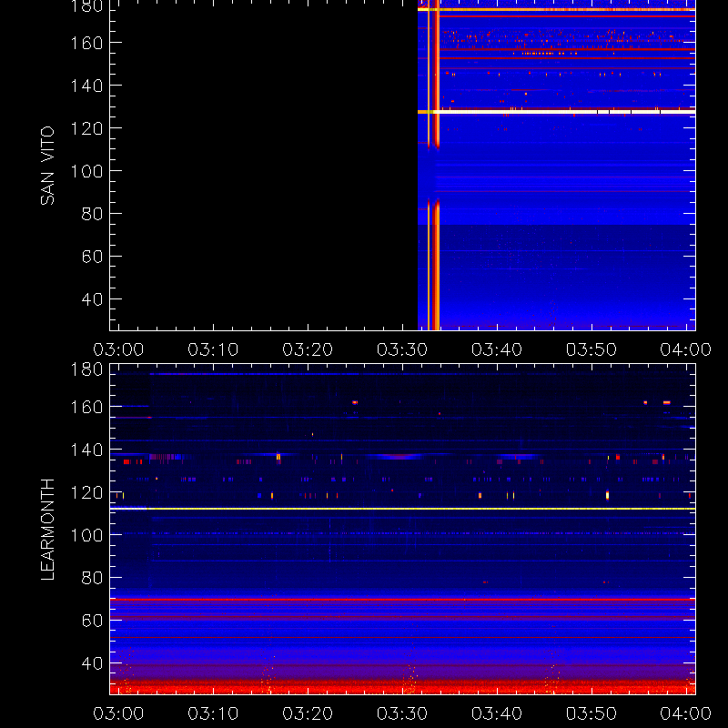Click 03:30 time label under LEARMONTH plot
The image size is (728, 728).
402,713
